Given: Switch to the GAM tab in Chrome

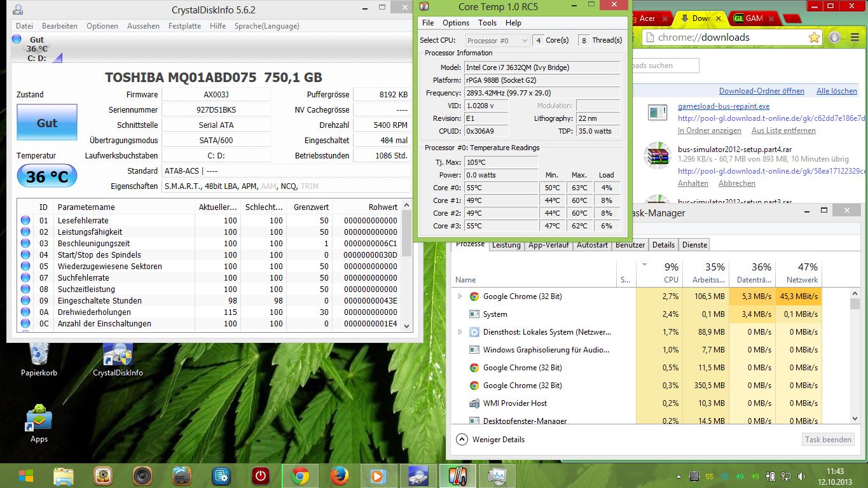Looking at the screenshot, I should tap(754, 18).
